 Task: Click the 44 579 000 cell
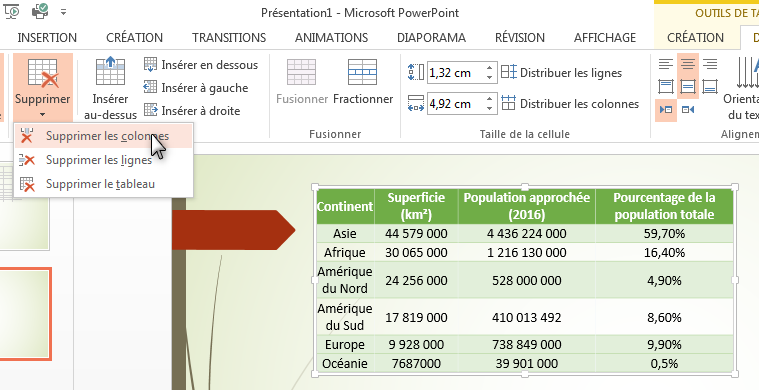(416, 234)
